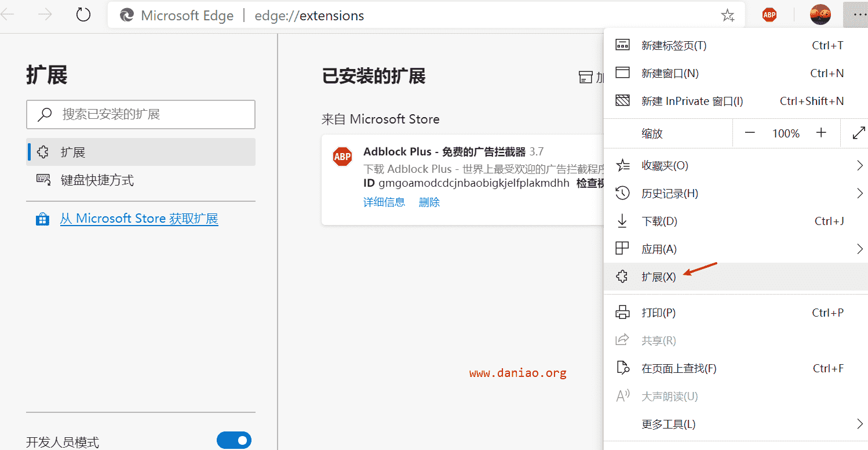Click the three-dot settings menu button

[855, 14]
